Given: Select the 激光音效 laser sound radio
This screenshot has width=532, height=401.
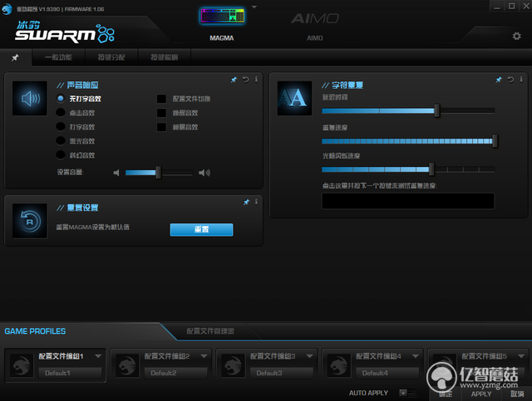Looking at the screenshot, I should pyautogui.click(x=61, y=140).
